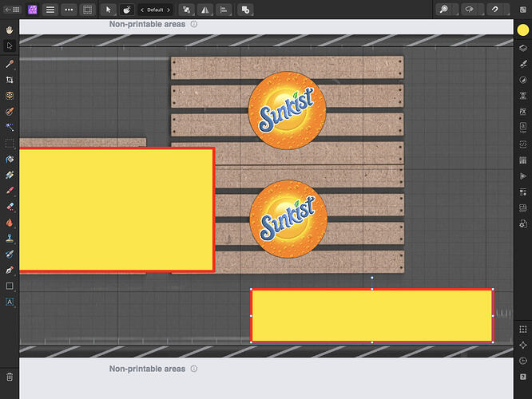532x399 pixels.
Task: Open the Channels studio panel
Action: pos(523,160)
